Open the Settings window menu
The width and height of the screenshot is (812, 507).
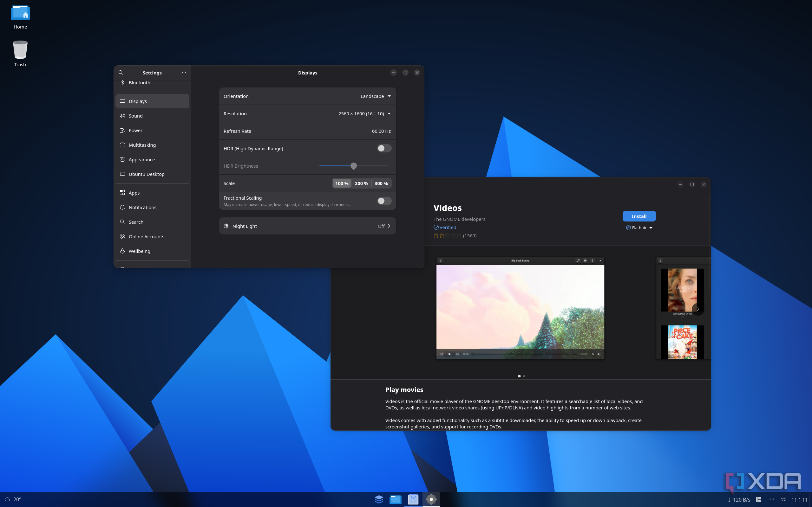click(x=184, y=73)
